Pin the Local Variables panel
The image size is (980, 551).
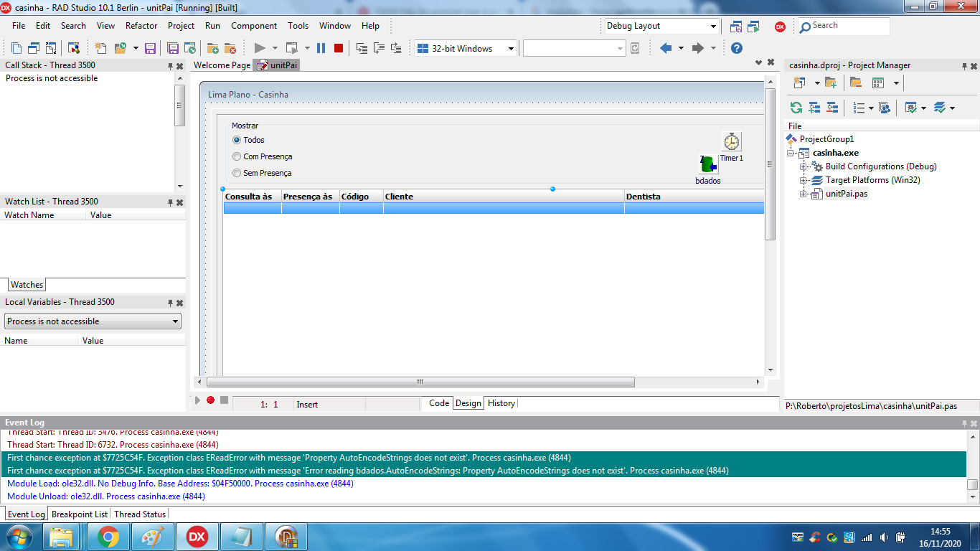pyautogui.click(x=171, y=303)
